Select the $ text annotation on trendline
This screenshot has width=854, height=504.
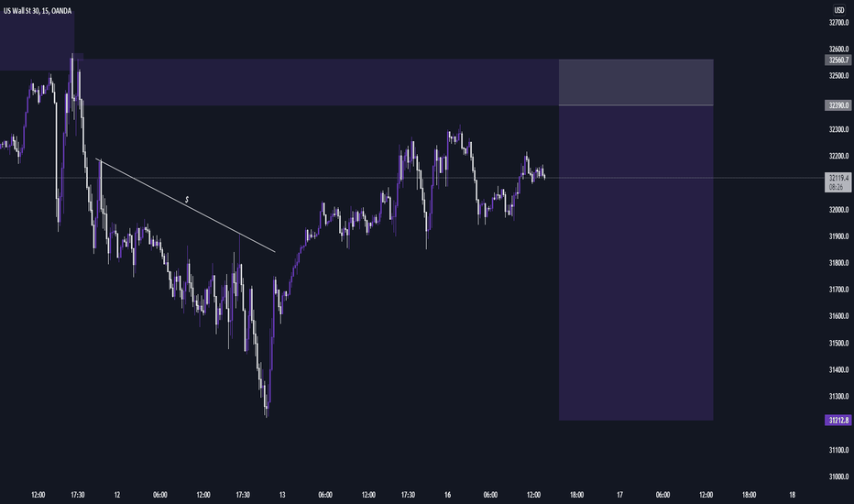[x=187, y=200]
